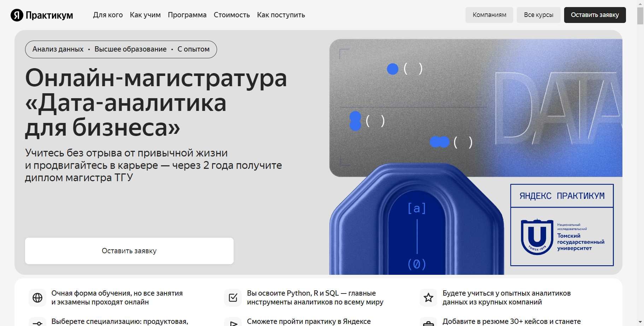Click the white 'Оставить заявку' hero button
644x326 pixels.
129,251
